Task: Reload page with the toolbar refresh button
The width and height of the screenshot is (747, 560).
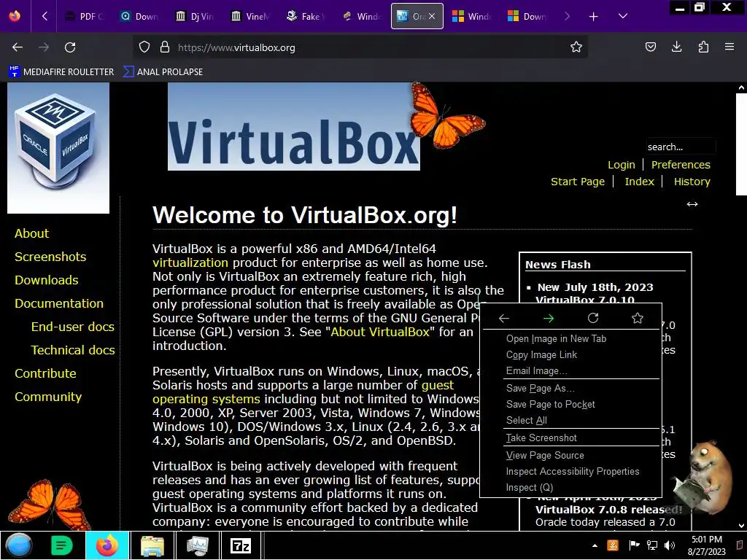Action: (70, 47)
